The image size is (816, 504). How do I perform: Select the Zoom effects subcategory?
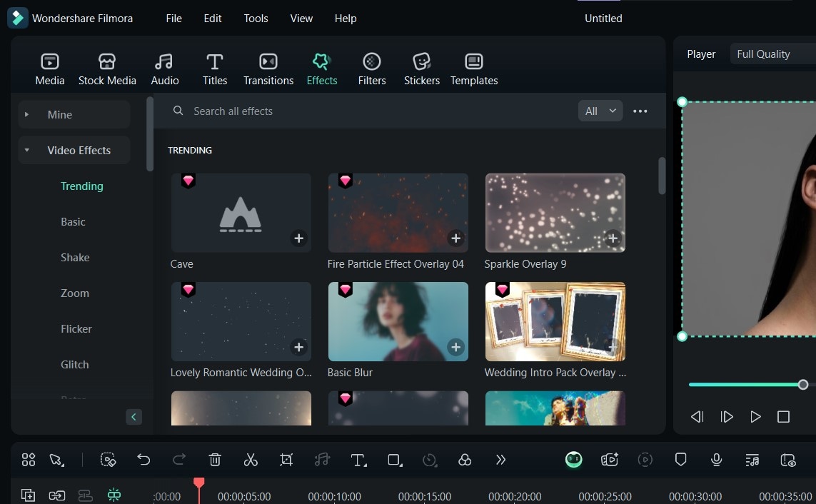click(75, 293)
